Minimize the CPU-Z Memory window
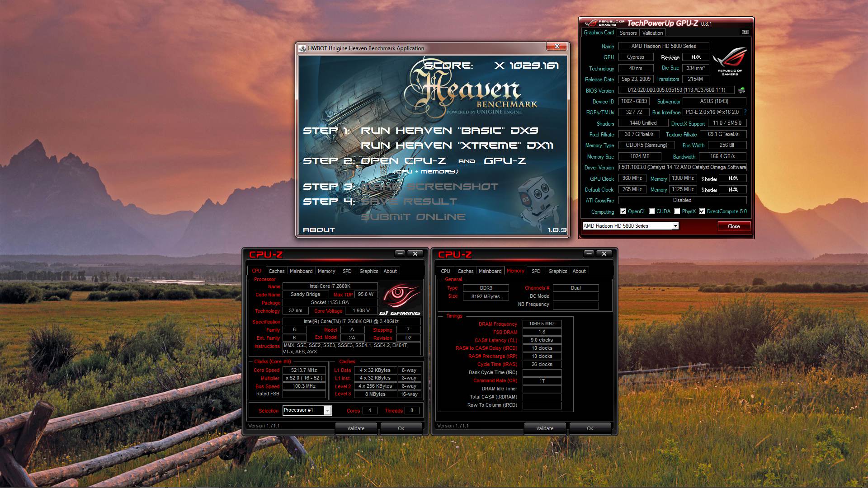The image size is (868, 488). tap(589, 253)
